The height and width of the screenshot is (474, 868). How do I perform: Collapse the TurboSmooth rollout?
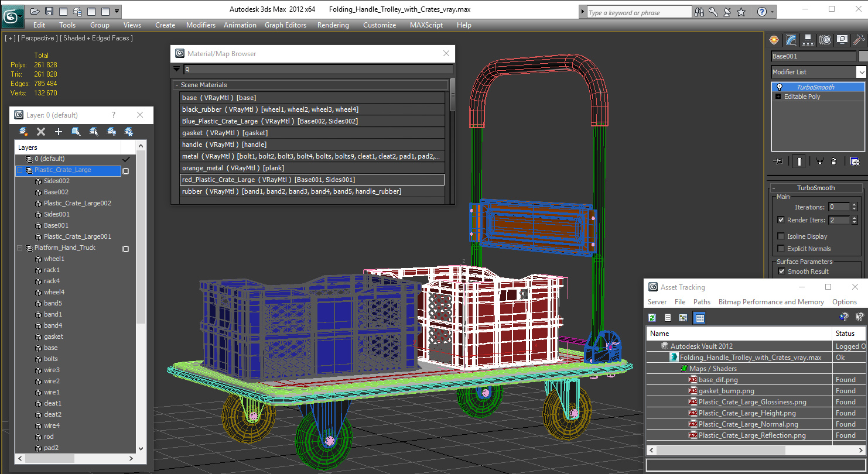pos(773,188)
